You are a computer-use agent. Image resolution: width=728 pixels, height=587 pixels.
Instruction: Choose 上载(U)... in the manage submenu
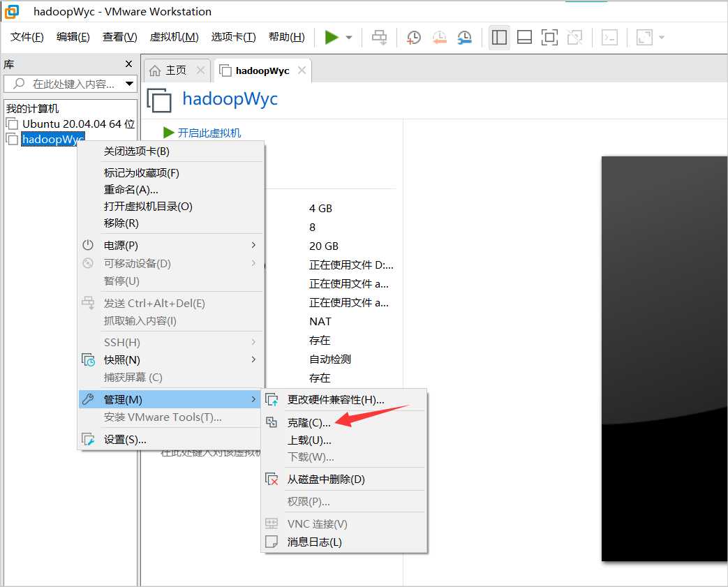click(x=344, y=440)
